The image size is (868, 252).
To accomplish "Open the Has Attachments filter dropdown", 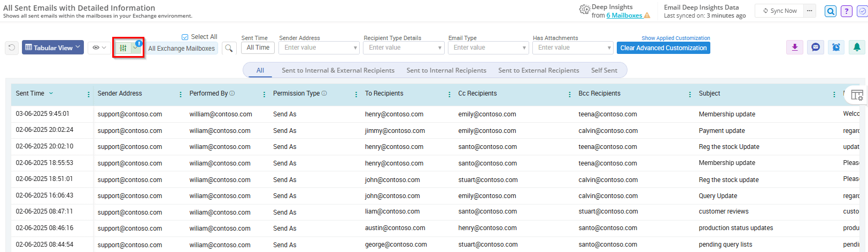I will [x=572, y=48].
